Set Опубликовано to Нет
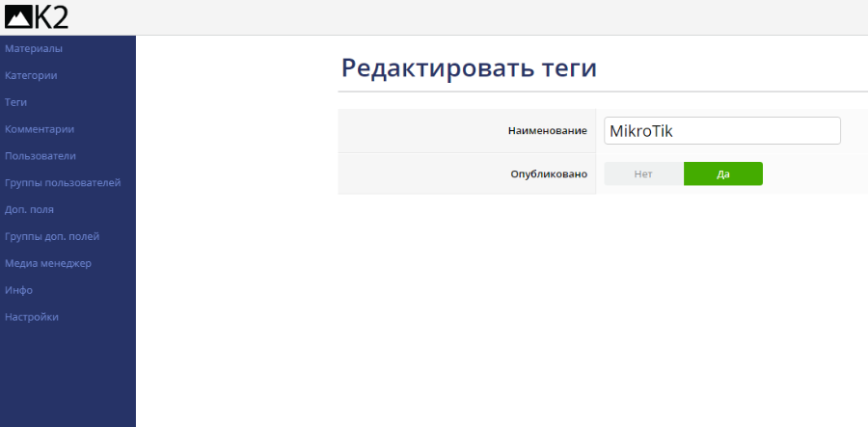 pos(644,173)
